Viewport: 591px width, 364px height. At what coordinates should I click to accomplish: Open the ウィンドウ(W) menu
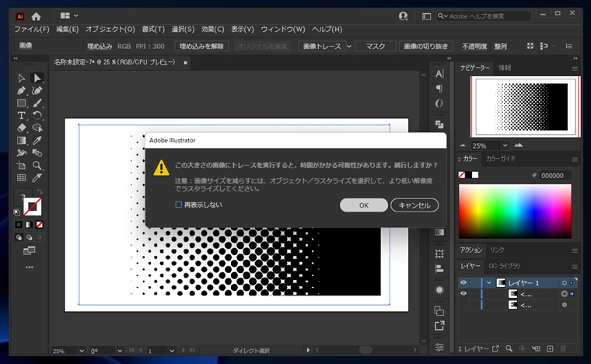[x=283, y=30]
